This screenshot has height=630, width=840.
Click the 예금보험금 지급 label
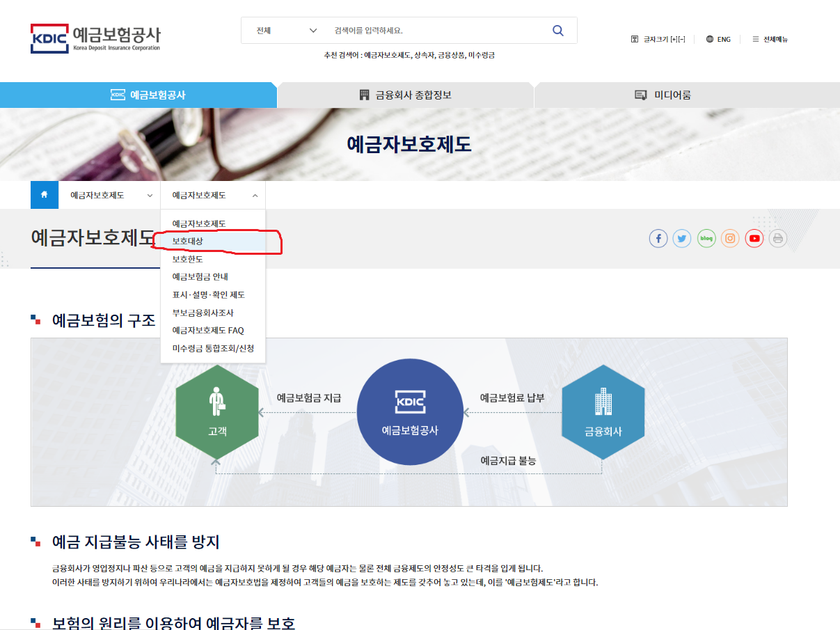pos(309,398)
